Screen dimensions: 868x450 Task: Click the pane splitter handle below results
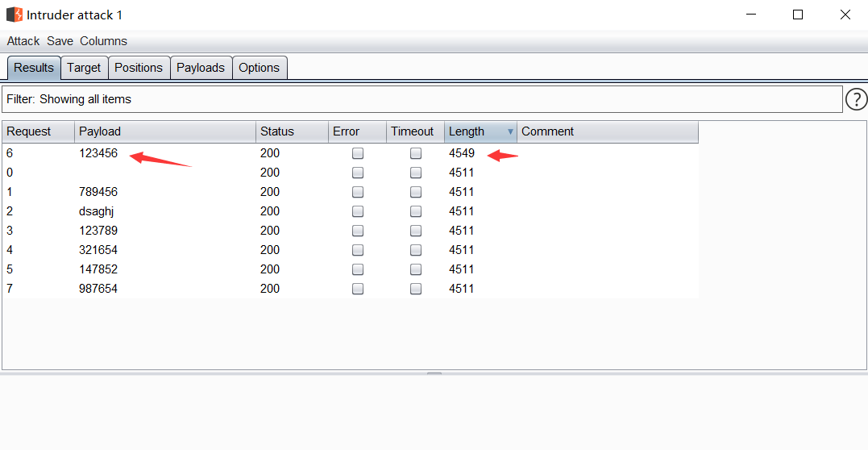434,373
